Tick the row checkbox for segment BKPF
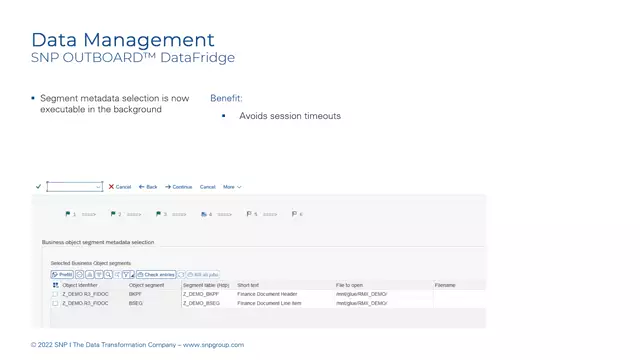The height and width of the screenshot is (360, 640). point(55,294)
